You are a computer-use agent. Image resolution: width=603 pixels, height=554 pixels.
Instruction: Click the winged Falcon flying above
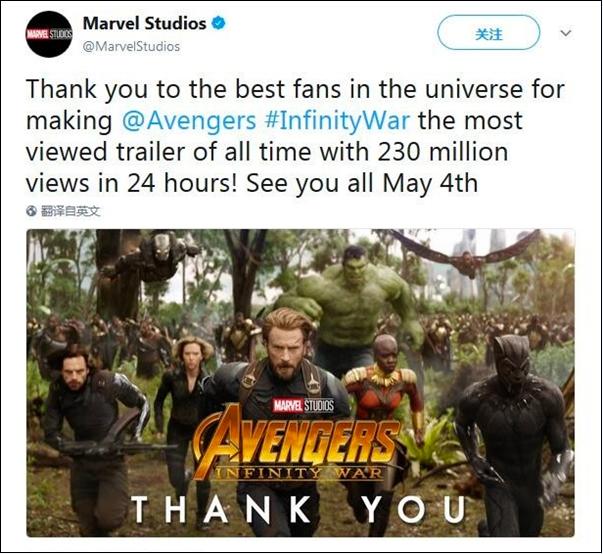(465, 254)
